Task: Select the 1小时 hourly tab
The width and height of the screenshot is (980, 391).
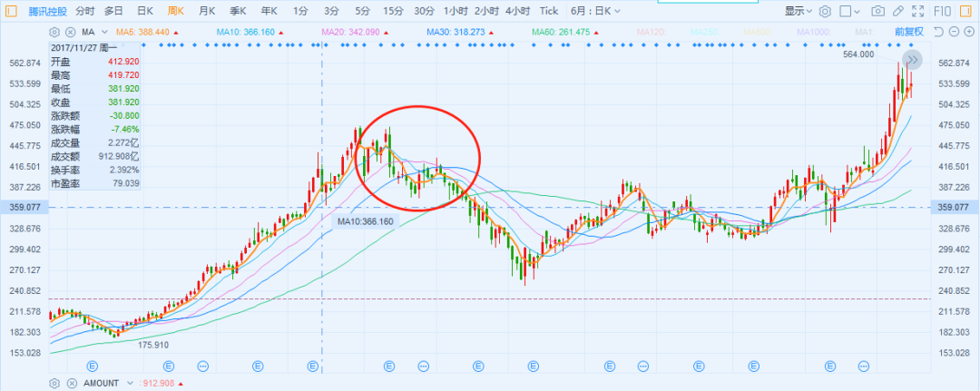Action: [456, 11]
